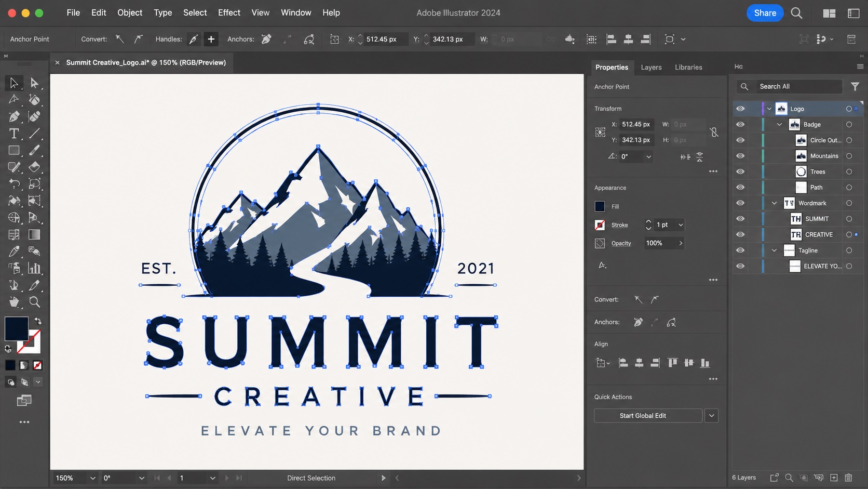Hide the Logo layer
Screen dimensions: 868x489
pos(740,109)
